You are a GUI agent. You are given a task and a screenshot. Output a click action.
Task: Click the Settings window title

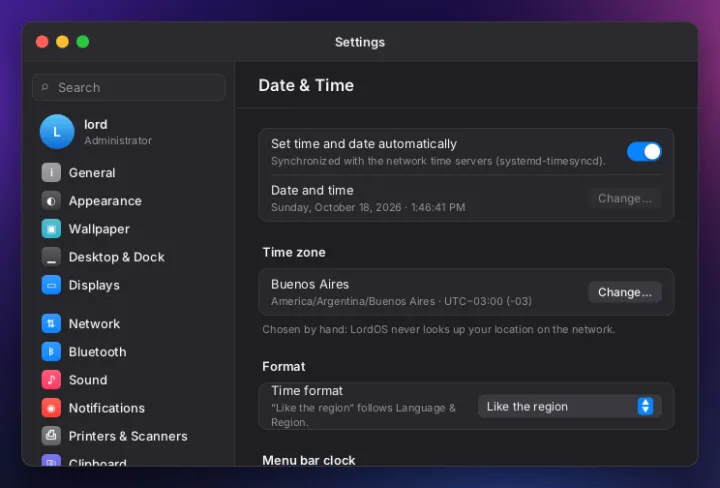pyautogui.click(x=360, y=42)
